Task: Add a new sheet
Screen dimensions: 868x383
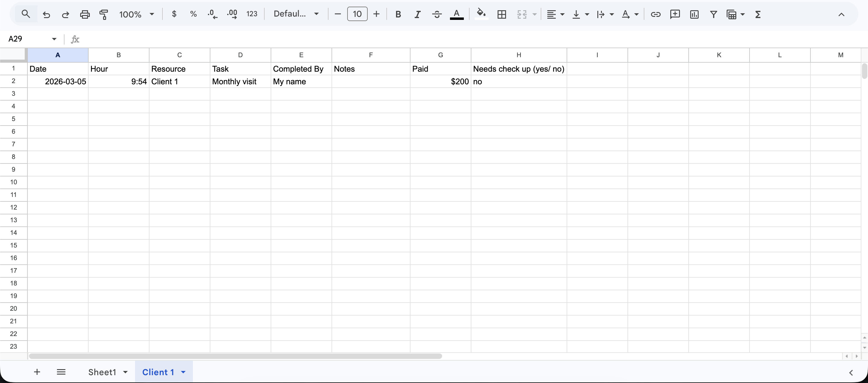Action: [x=37, y=372]
